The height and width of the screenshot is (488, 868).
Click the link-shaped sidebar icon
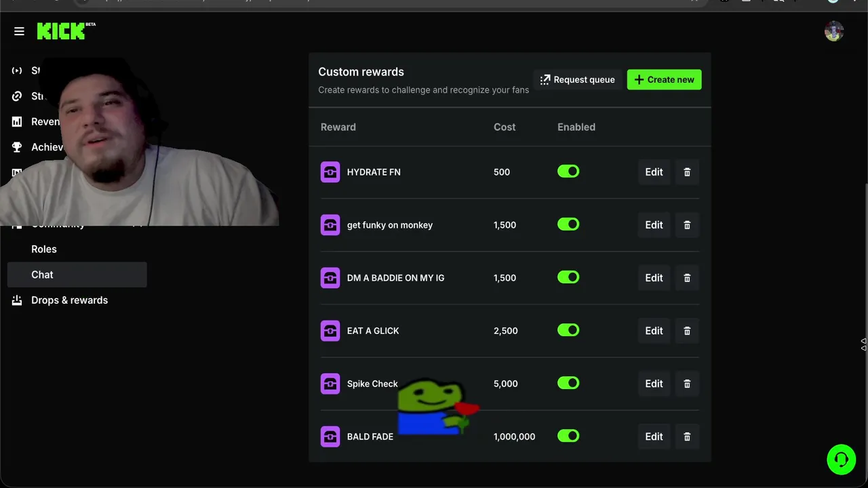pyautogui.click(x=17, y=96)
